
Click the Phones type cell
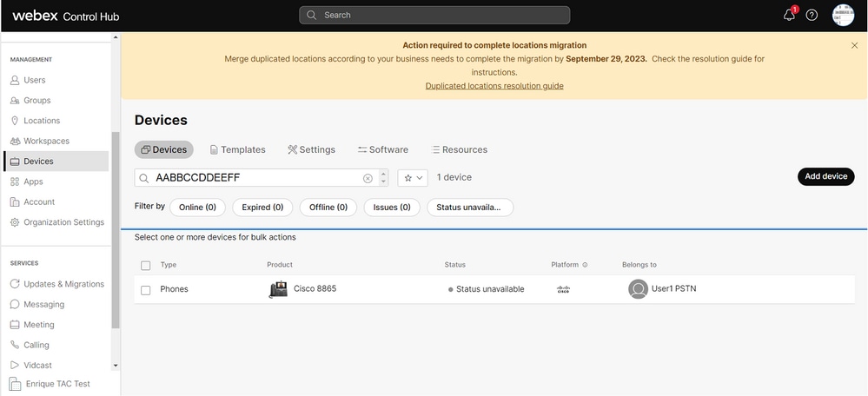(175, 289)
